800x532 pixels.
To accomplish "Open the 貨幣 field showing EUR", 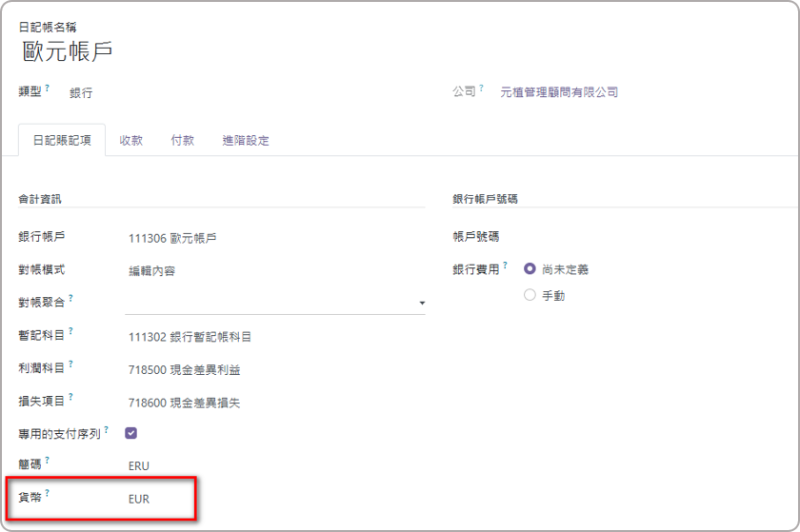I will pos(139,499).
